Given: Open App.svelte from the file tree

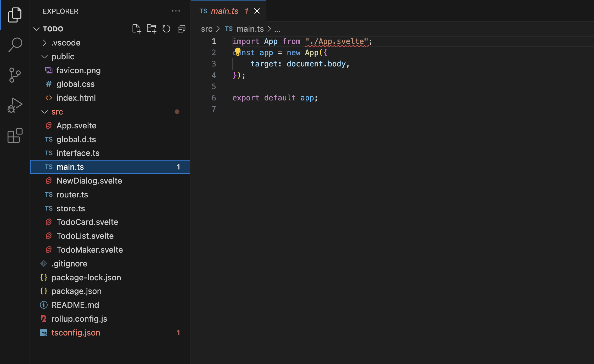Looking at the screenshot, I should [76, 126].
